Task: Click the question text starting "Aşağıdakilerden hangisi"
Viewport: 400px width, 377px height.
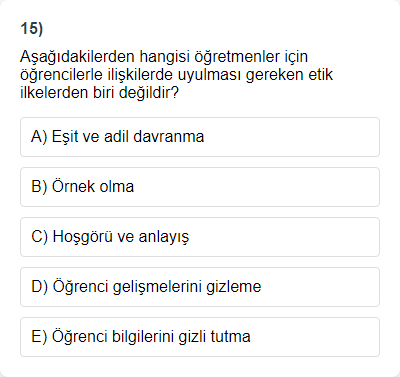Action: [176, 75]
